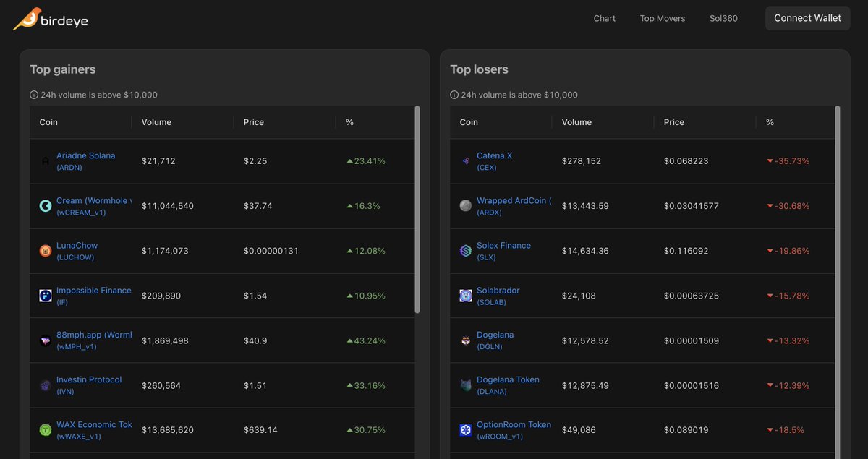Click the Dogelana Token DLANA icon
The image size is (868, 459).
(x=466, y=385)
